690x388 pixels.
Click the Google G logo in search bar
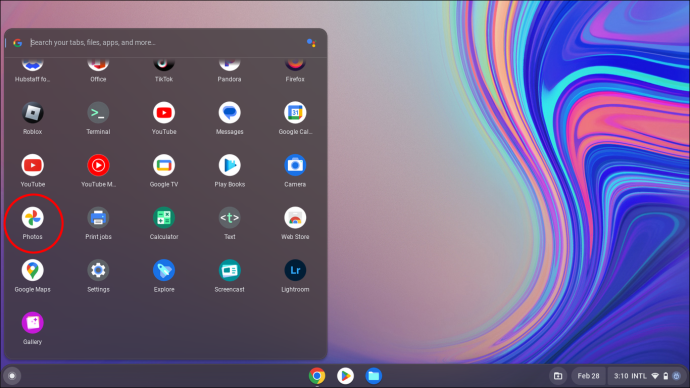18,43
